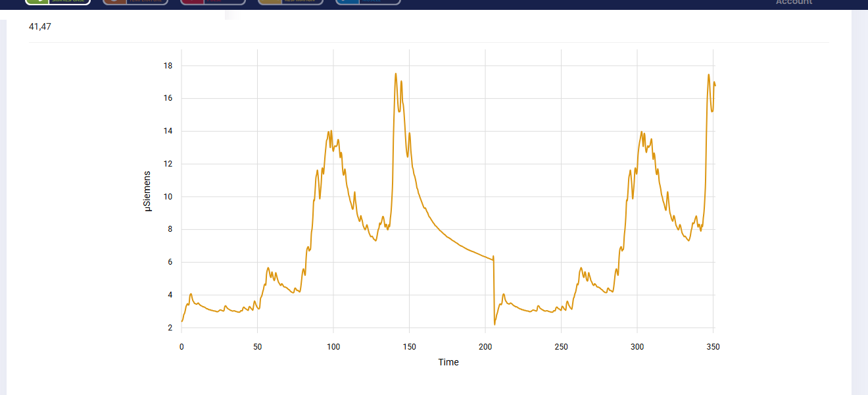Click the Time axis label
The image size is (868, 395).
click(x=449, y=362)
